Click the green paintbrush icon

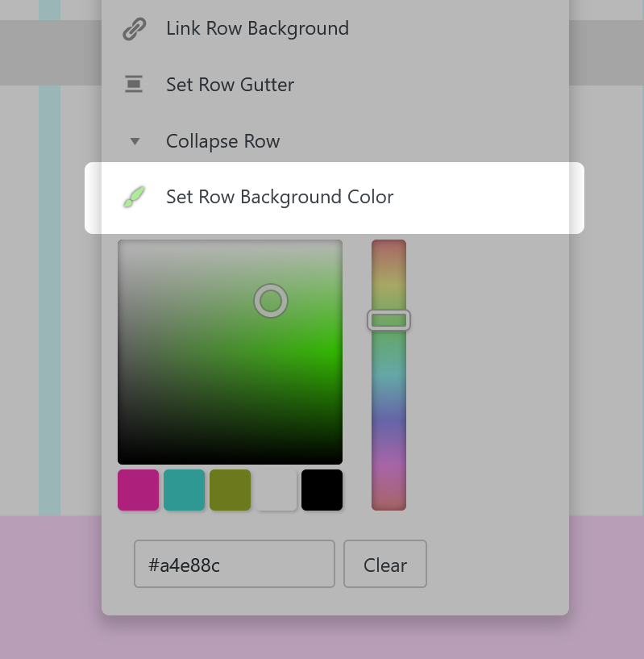134,198
